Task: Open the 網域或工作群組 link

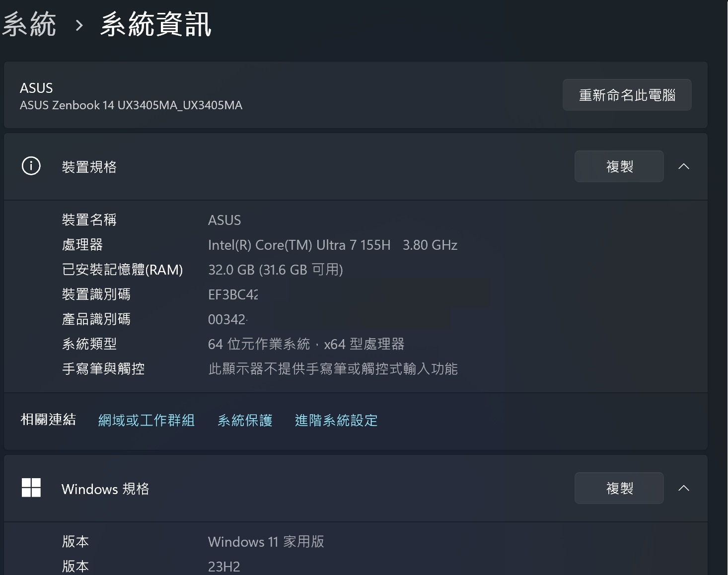Action: [146, 420]
